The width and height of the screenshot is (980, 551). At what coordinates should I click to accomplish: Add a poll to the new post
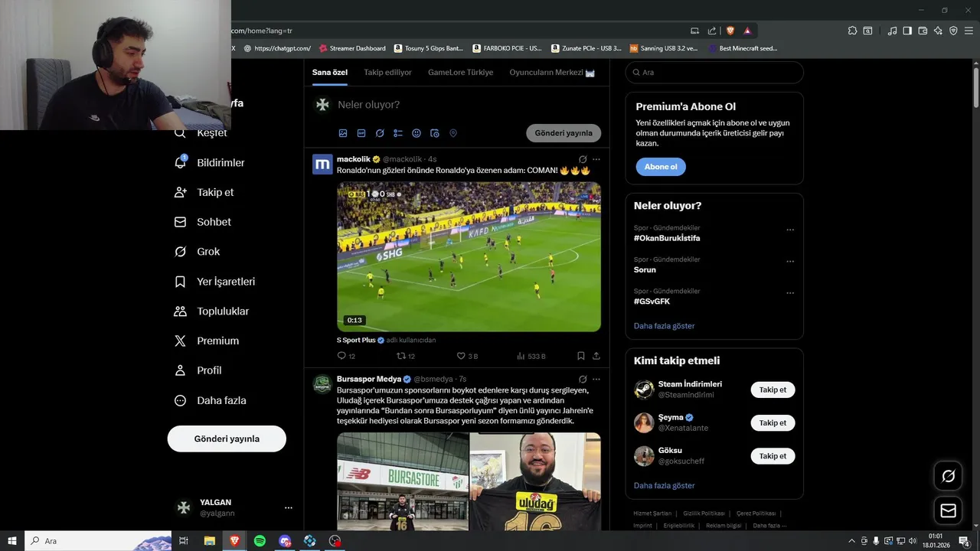pos(398,133)
